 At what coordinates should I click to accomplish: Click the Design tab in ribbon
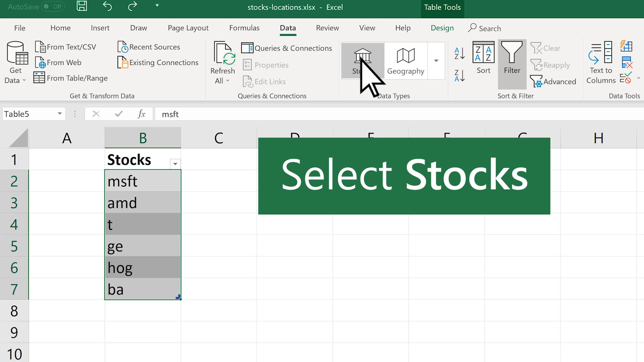tap(442, 28)
